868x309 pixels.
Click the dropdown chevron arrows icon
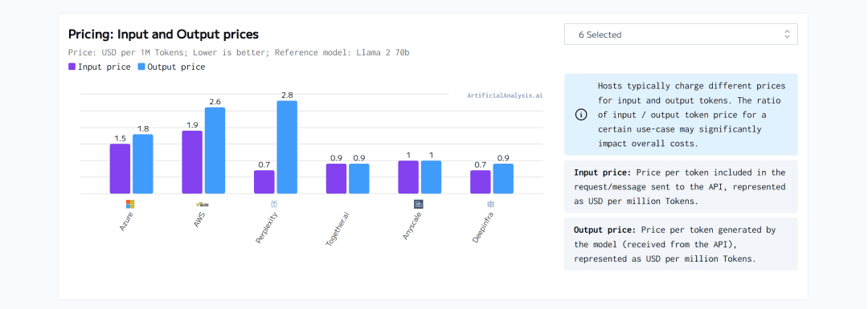click(787, 35)
